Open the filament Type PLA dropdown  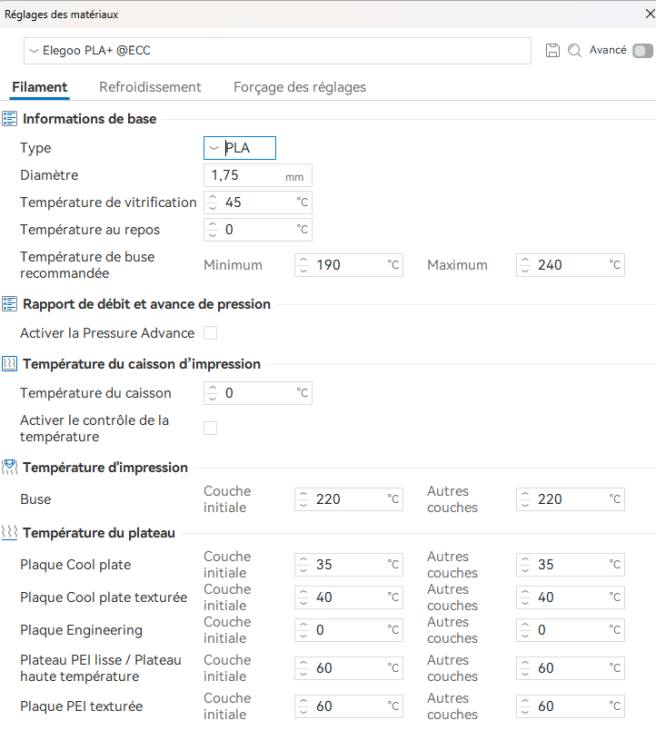point(240,148)
